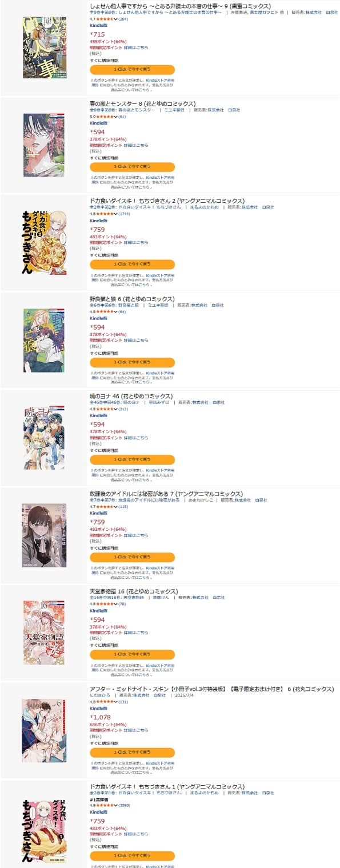This screenshot has width=340, height=868.
Task: Open review count (313) for 暁のヨナ 46
Action: (123, 409)
